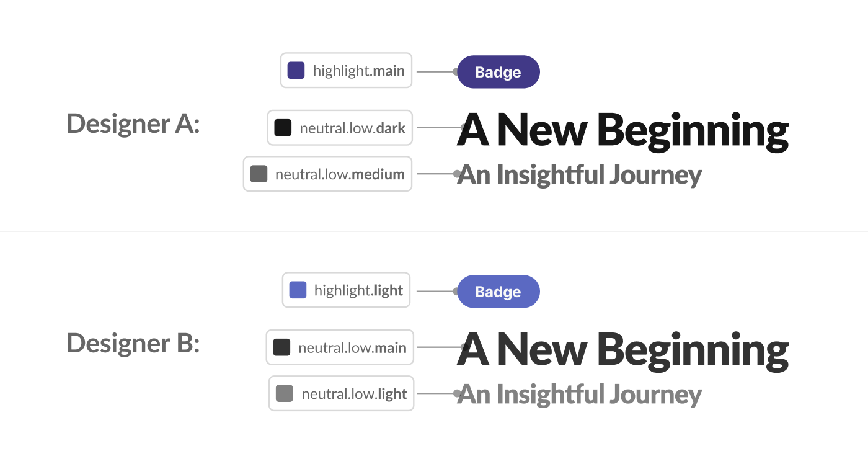Choose the neutral.low.light gray swatch
This screenshot has width=868, height=464.
(284, 393)
